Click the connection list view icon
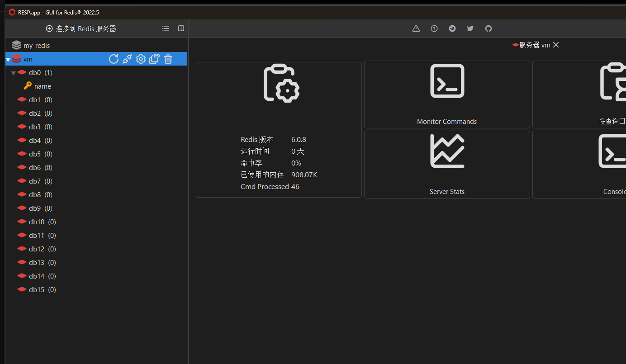Screen dimensions: 626x364 [166, 28]
